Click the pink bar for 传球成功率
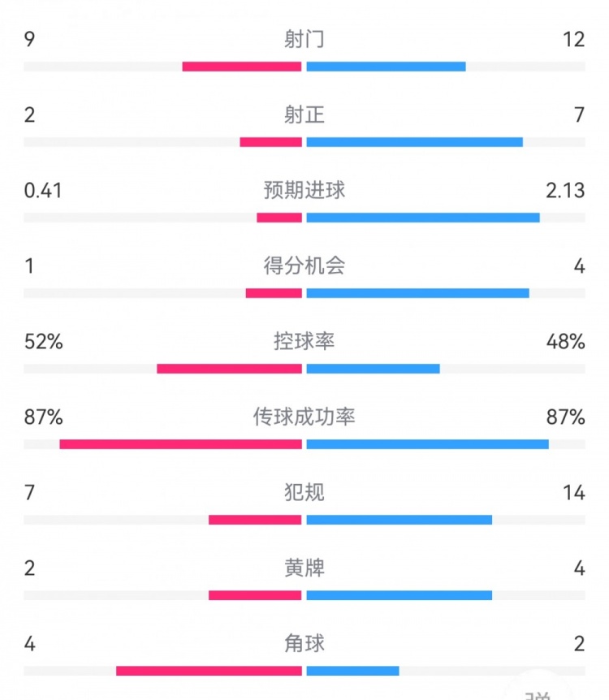The height and width of the screenshot is (700, 609). coord(180,444)
